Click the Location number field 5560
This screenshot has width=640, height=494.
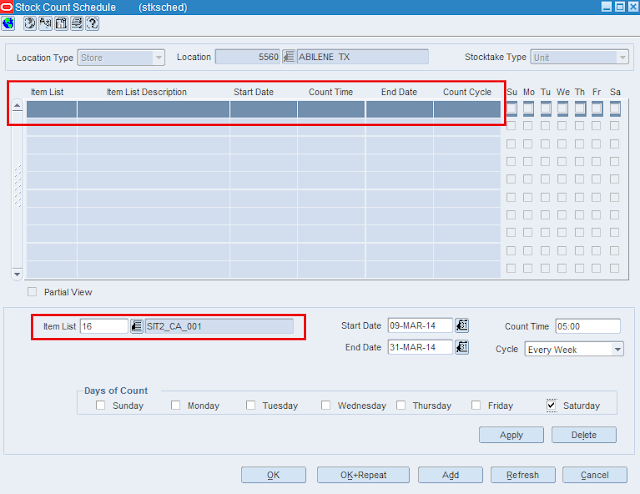coord(248,57)
